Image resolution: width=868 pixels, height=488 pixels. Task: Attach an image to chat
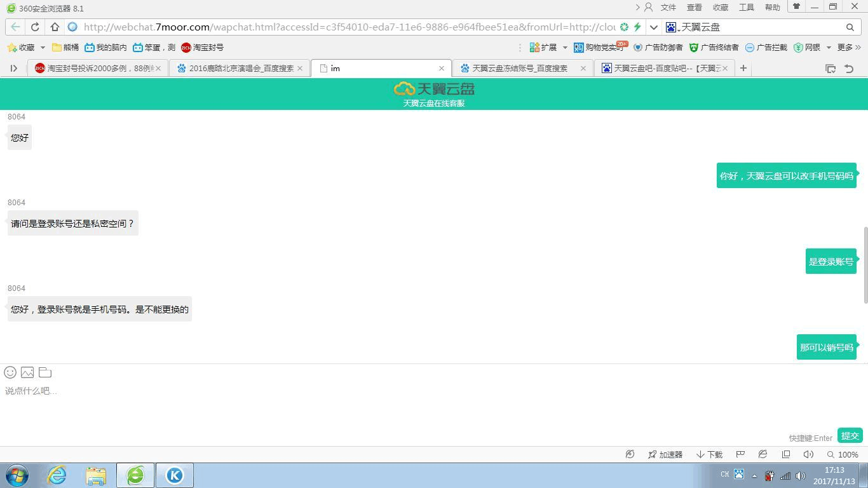point(27,372)
